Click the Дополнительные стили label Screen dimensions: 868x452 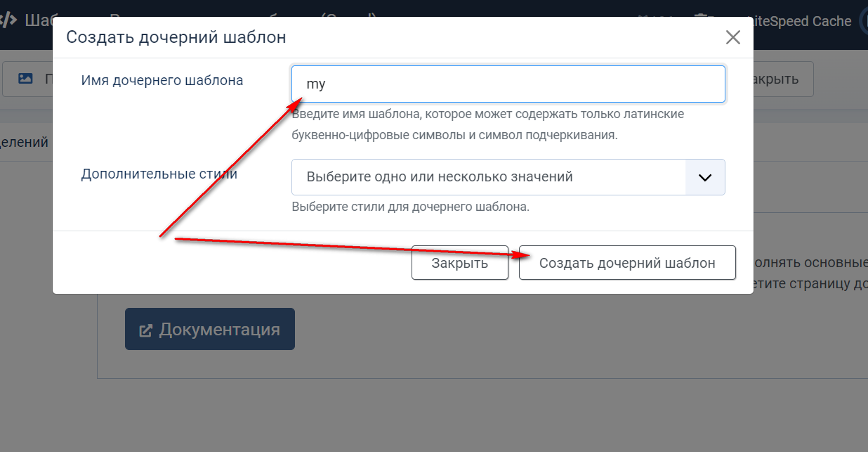click(159, 174)
